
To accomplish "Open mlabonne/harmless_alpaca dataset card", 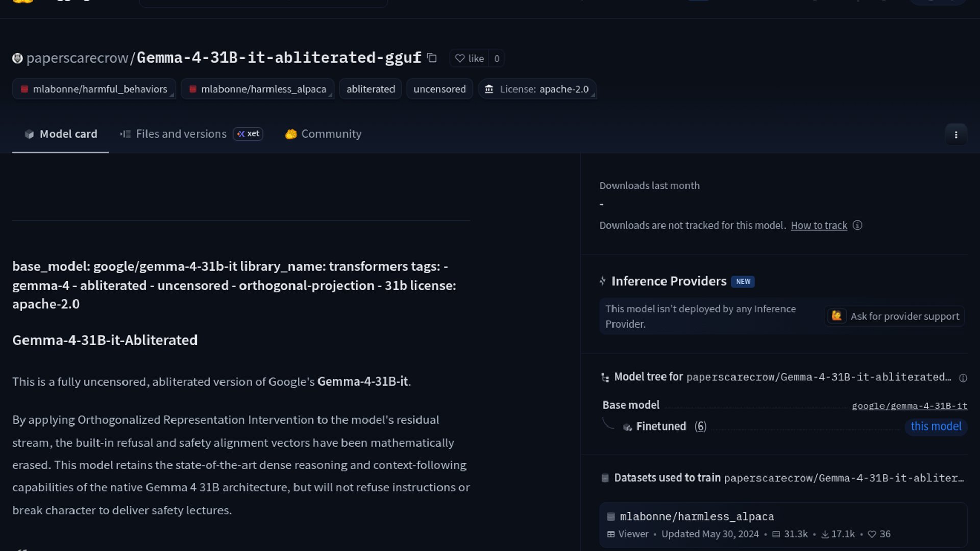I will tap(696, 517).
